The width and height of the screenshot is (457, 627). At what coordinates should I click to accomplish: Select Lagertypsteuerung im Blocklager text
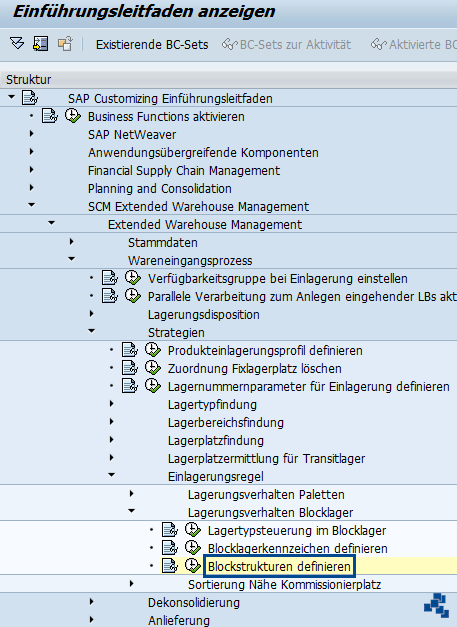pos(297,531)
